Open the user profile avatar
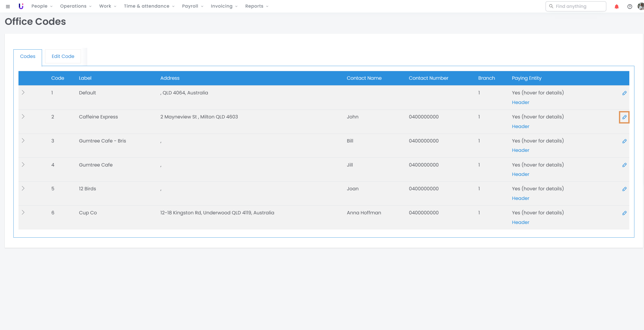Screen dimensions: 644x330 [x=640, y=6]
